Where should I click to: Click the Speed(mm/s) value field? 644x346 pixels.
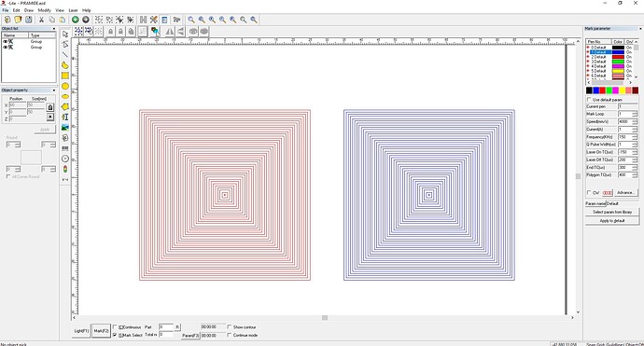625,121
